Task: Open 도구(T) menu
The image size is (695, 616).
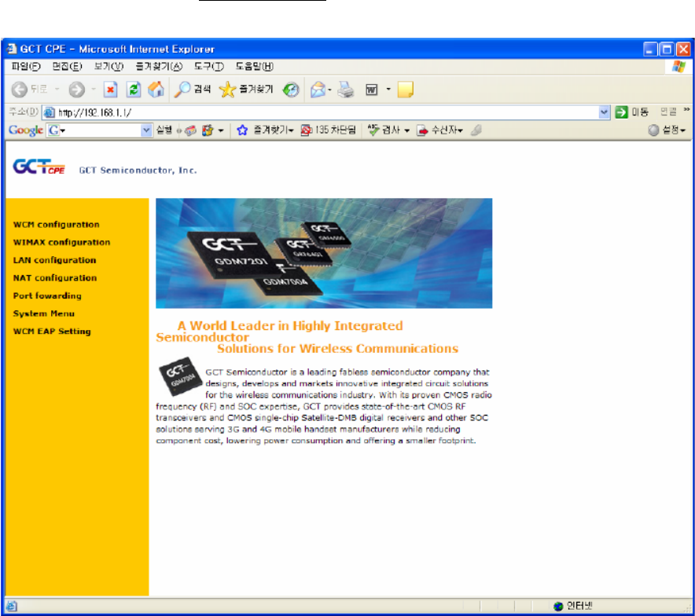Action: [209, 67]
